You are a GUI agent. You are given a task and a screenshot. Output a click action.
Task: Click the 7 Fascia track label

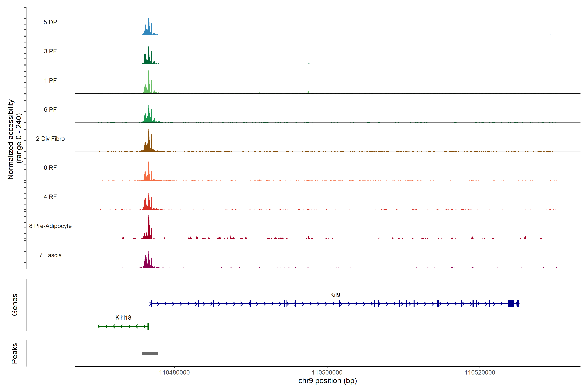[x=50, y=255]
